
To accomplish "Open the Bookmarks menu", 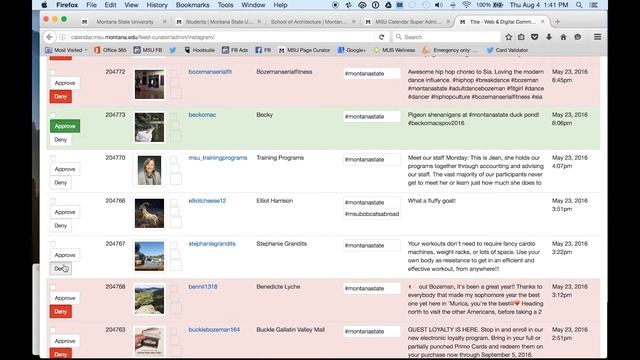I will [x=192, y=5].
